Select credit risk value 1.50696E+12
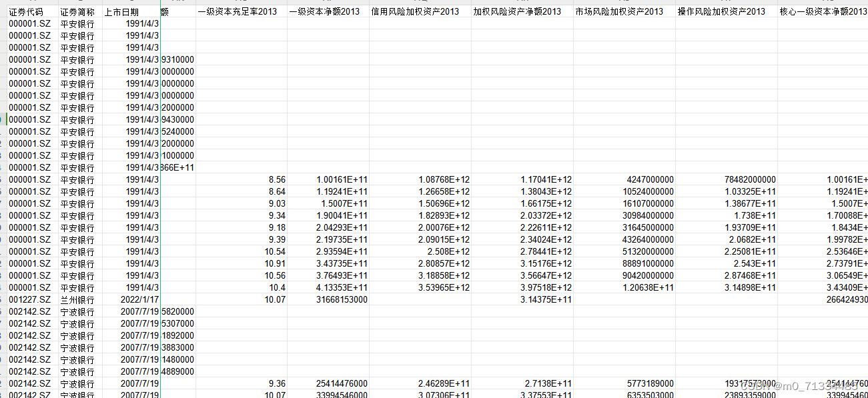868x398 pixels. point(420,203)
